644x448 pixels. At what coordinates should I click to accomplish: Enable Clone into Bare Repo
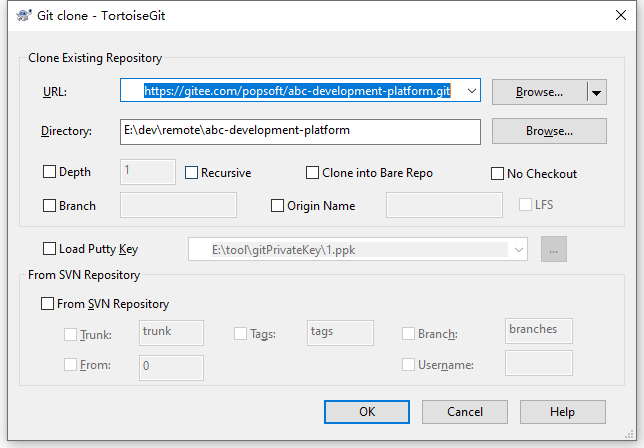pyautogui.click(x=312, y=172)
